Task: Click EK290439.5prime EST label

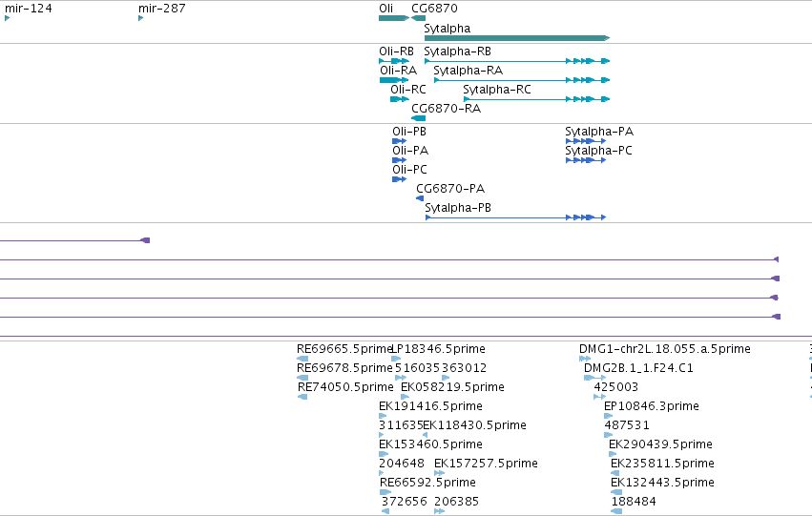Action: (661, 444)
